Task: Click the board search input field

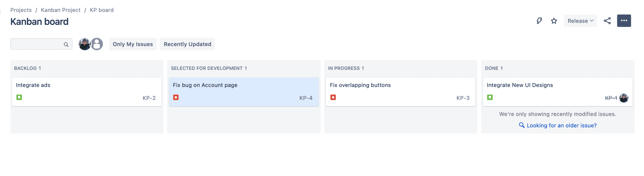Action: point(41,44)
